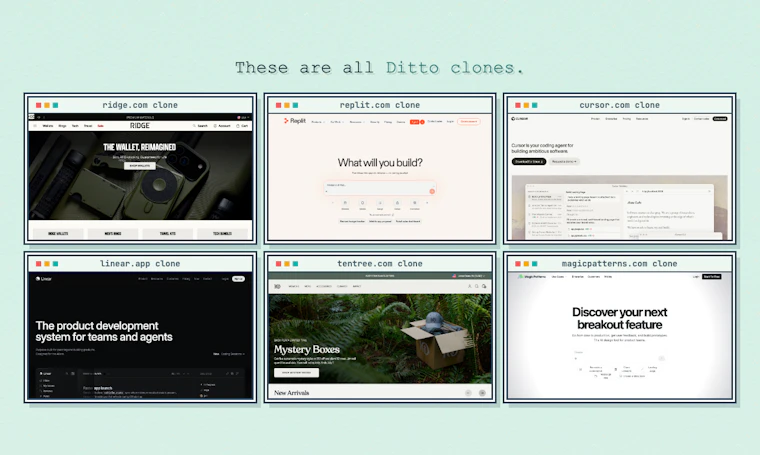Viewport: 760px width, 455px height.
Task: Open the country selector in tentree.com top bar
Action: [x=469, y=276]
